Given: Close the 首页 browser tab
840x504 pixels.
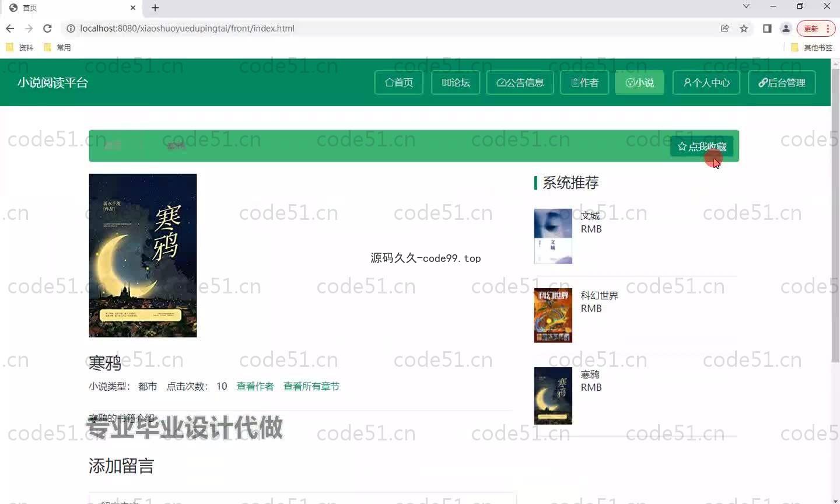Looking at the screenshot, I should click(133, 8).
